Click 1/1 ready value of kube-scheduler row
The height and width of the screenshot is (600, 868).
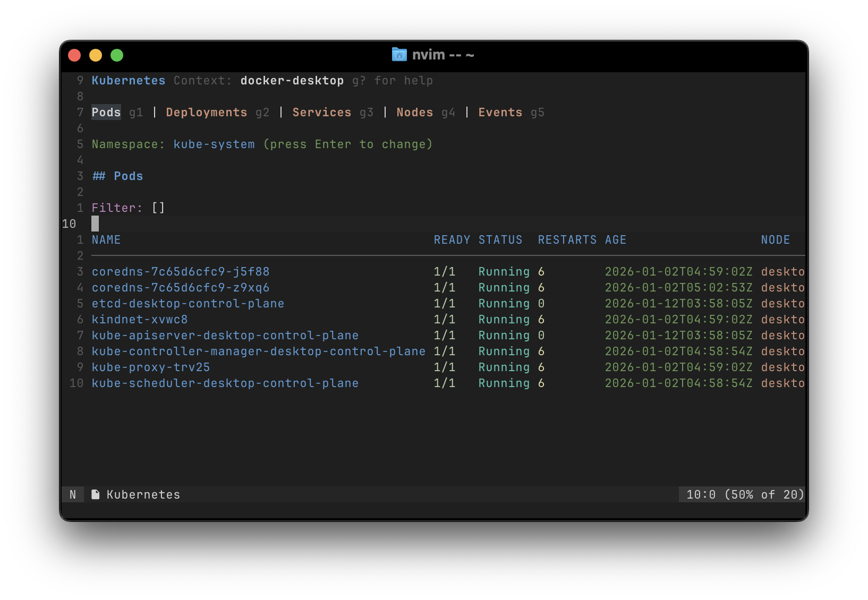pos(445,383)
